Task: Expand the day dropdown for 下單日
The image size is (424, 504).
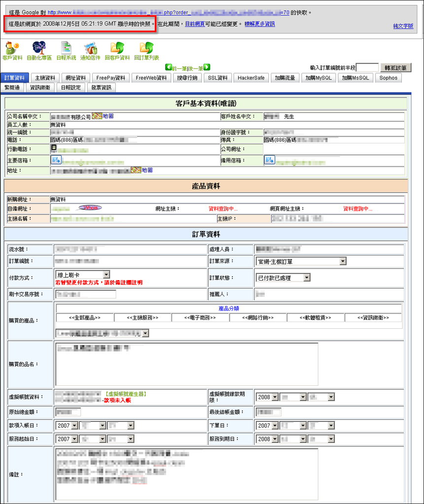Action: [x=321, y=426]
